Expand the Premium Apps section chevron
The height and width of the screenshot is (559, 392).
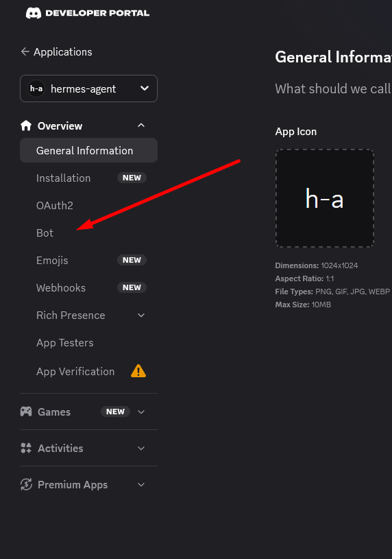pyautogui.click(x=141, y=484)
